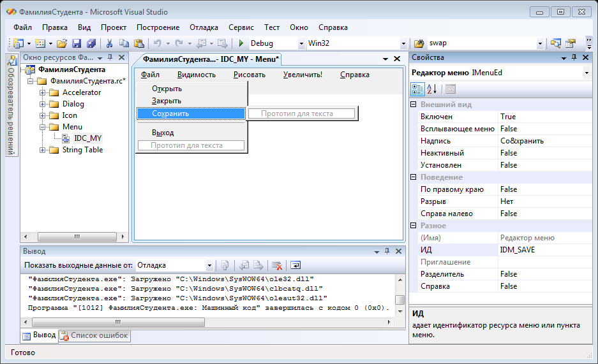Click the Find Message in Code icon in Вывод
The image size is (598, 364).
pos(225,265)
